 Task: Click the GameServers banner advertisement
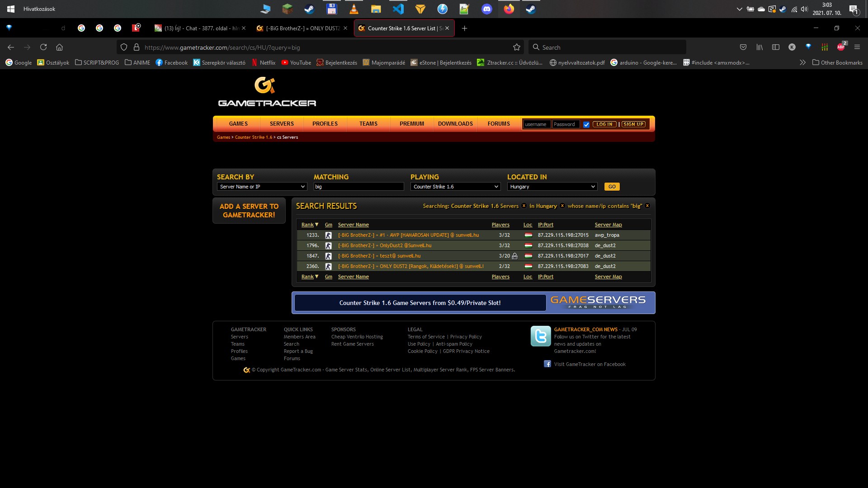pyautogui.click(x=473, y=303)
